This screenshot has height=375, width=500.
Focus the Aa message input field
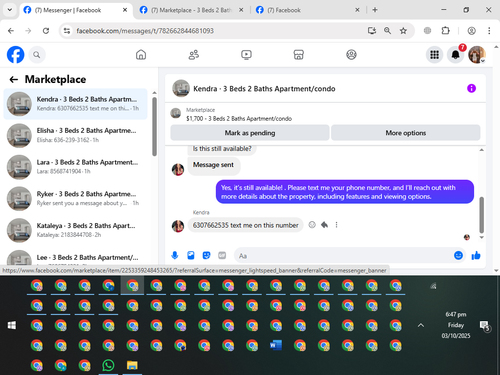point(343,256)
